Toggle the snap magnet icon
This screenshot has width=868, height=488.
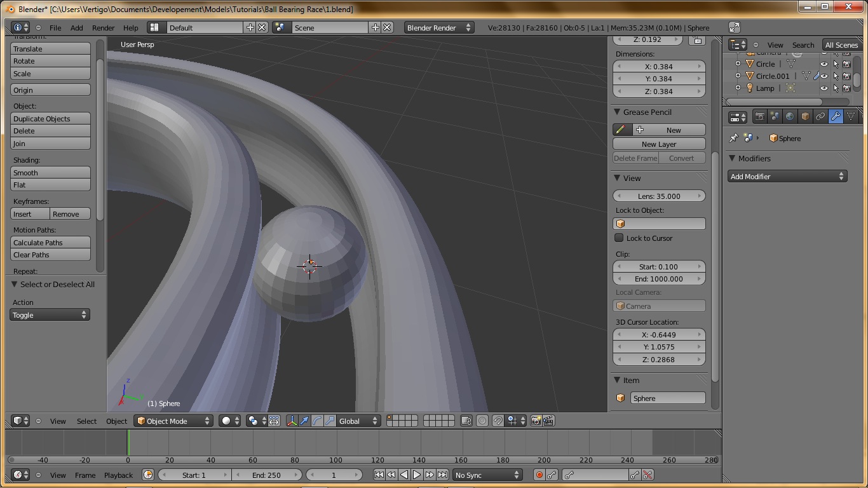[498, 421]
